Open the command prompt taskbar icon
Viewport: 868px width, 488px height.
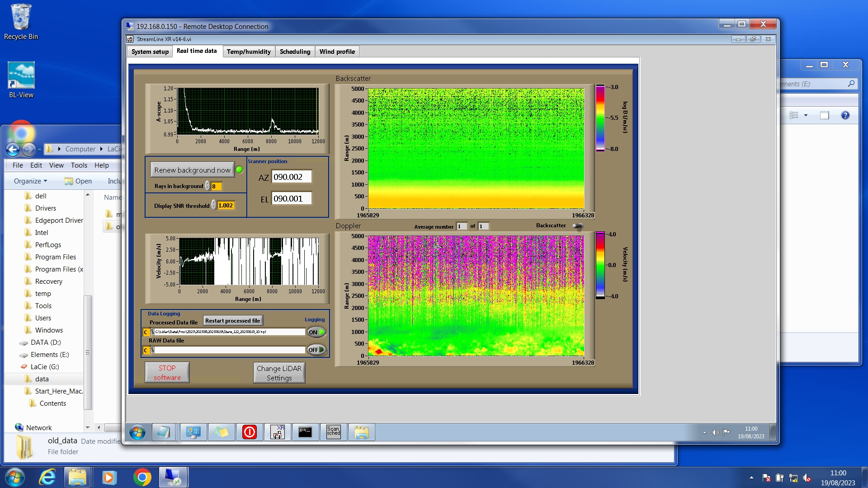click(x=305, y=432)
